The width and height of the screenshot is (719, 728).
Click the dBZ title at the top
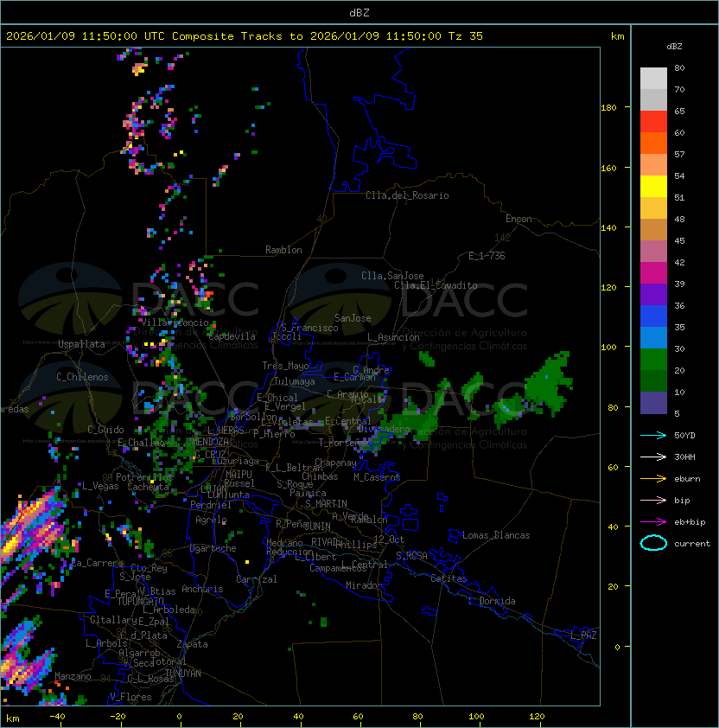point(359,12)
